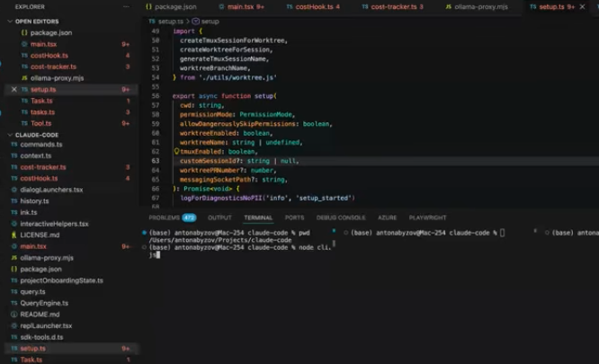The height and width of the screenshot is (364, 599).
Task: Open interactiveHelpers.tsx in the file tree
Action: tap(54, 224)
